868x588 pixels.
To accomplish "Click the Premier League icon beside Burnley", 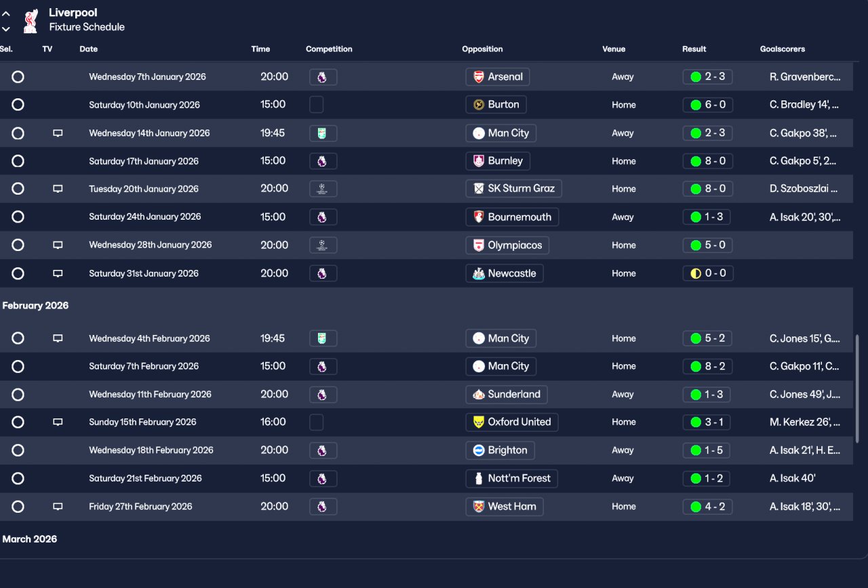I will (323, 161).
